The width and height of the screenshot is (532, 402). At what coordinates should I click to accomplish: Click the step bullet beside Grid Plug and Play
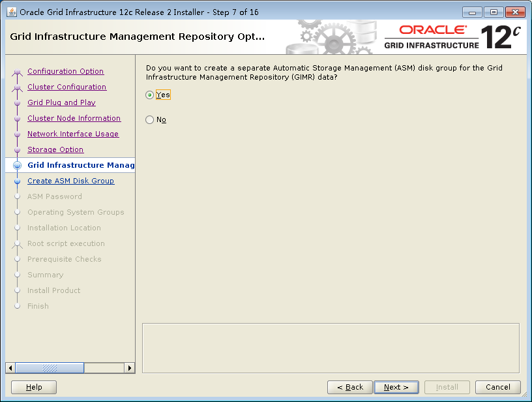(x=18, y=103)
